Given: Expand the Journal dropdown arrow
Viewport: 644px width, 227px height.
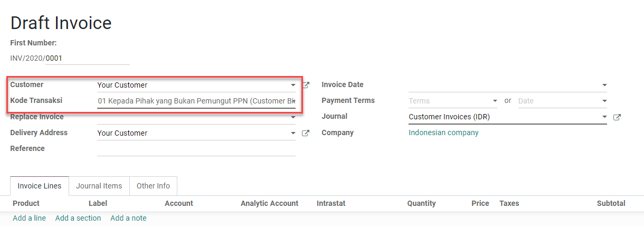Looking at the screenshot, I should [x=604, y=117].
